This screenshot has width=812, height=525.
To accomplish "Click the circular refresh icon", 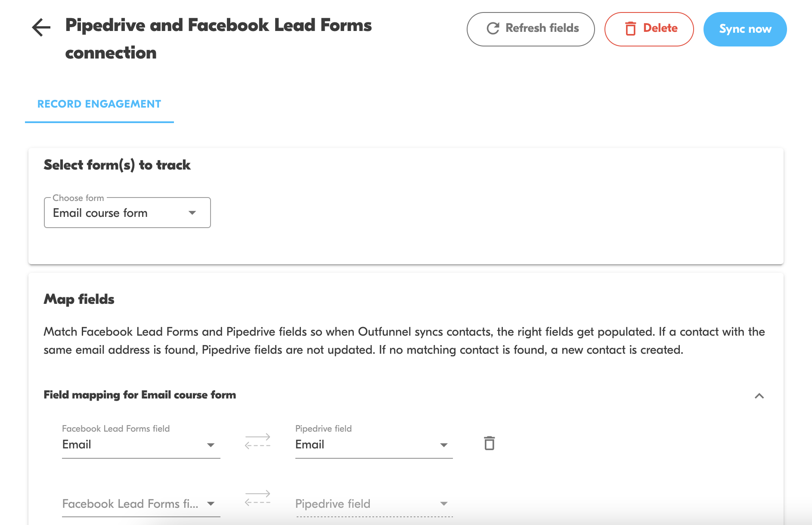I will [493, 28].
